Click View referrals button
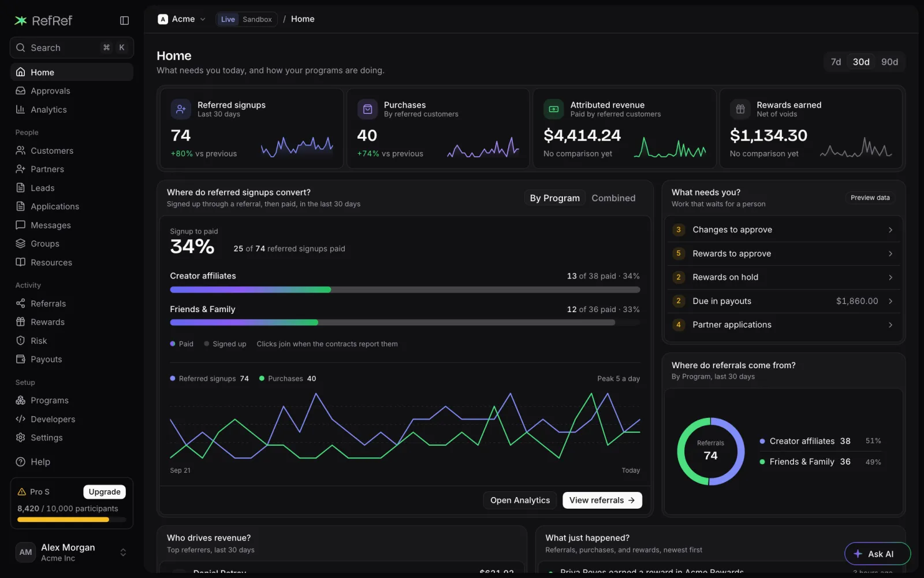Screen dimensions: 924x578 pyautogui.click(x=602, y=500)
